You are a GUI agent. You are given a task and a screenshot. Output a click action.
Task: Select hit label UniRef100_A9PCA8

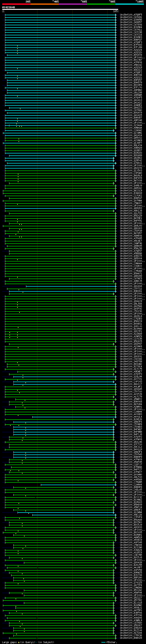[131, 120]
